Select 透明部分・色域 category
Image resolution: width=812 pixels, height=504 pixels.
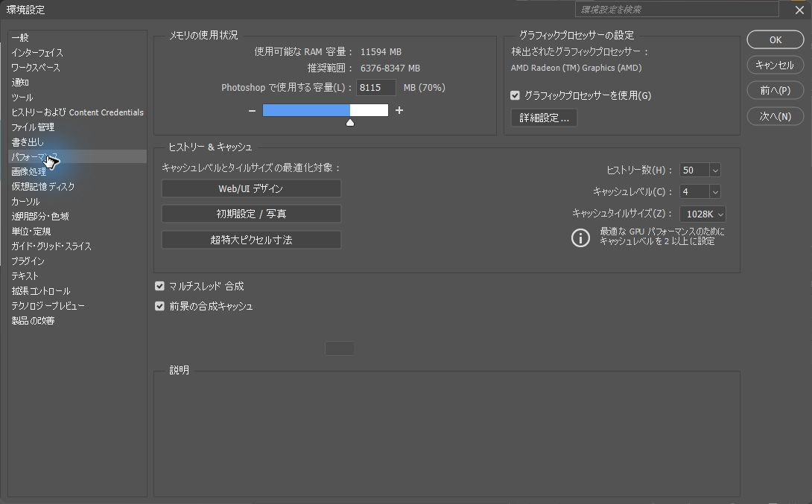pos(77,217)
